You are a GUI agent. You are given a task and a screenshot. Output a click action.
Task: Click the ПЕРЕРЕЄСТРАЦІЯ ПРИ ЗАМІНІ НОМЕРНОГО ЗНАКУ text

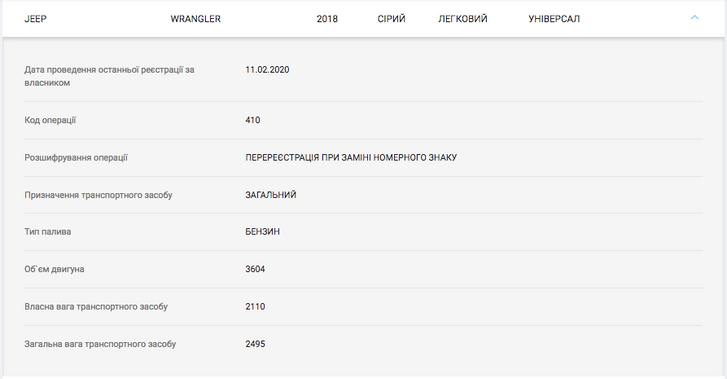[x=351, y=158]
